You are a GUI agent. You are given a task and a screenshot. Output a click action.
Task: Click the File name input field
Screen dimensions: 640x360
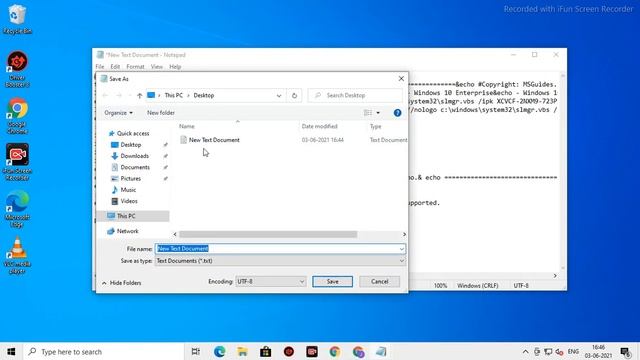coord(280,249)
